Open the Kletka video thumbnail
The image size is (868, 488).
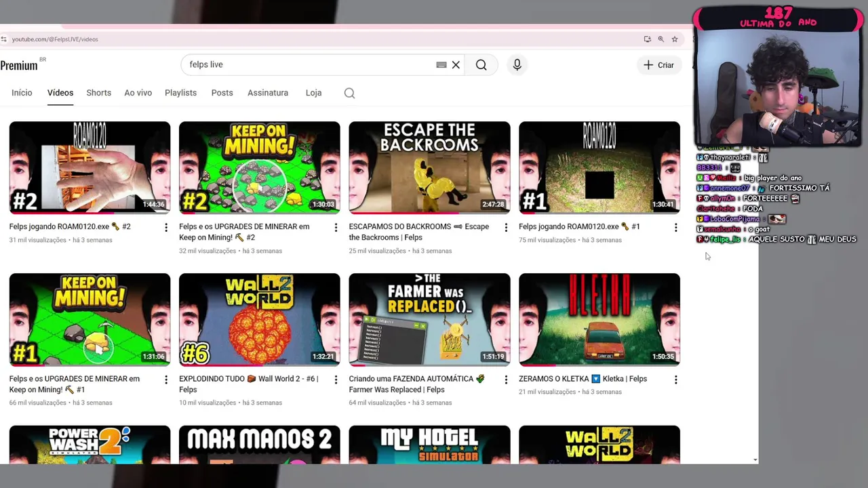point(599,319)
